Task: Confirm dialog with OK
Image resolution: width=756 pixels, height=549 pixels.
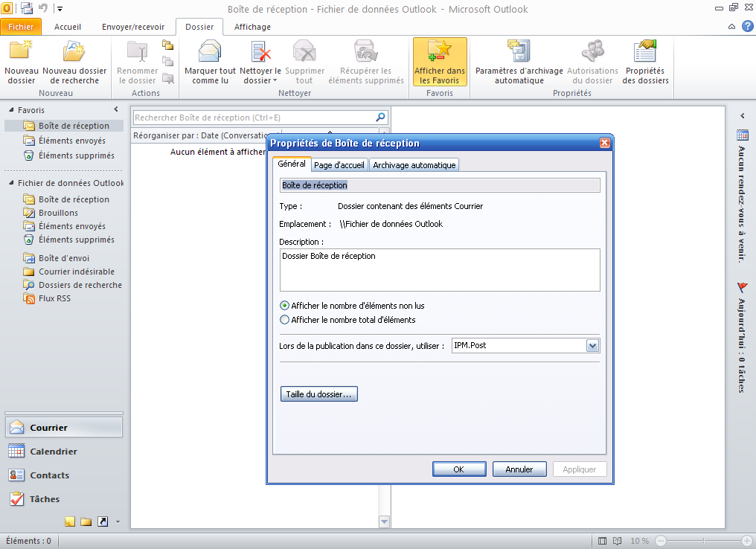Action: tap(459, 469)
